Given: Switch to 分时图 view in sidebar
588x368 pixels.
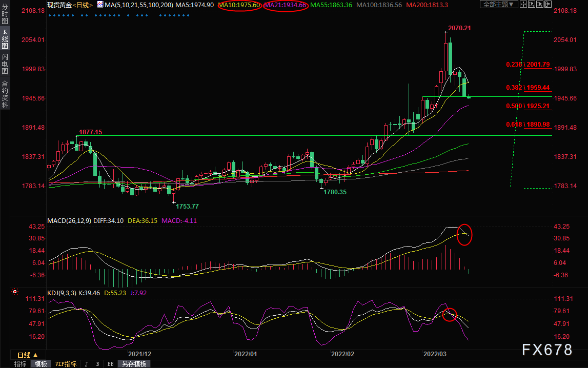Looking at the screenshot, I should [5, 14].
